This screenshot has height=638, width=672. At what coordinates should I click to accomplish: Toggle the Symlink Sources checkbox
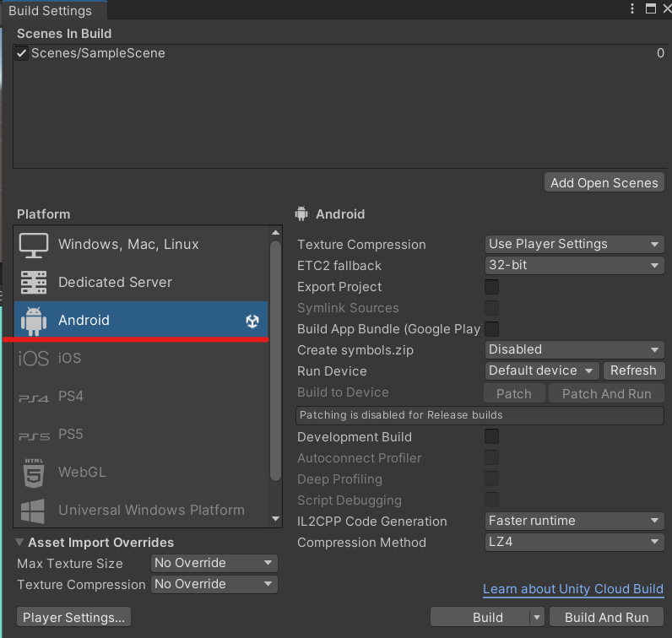pos(491,308)
